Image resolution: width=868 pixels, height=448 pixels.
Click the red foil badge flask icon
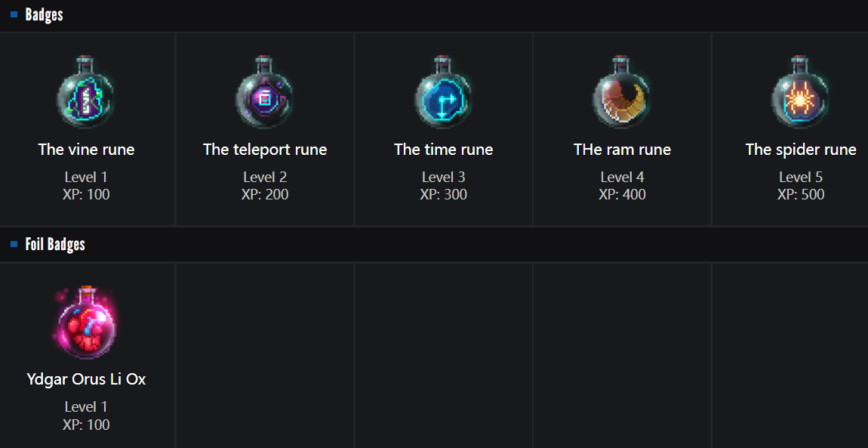coord(86,325)
